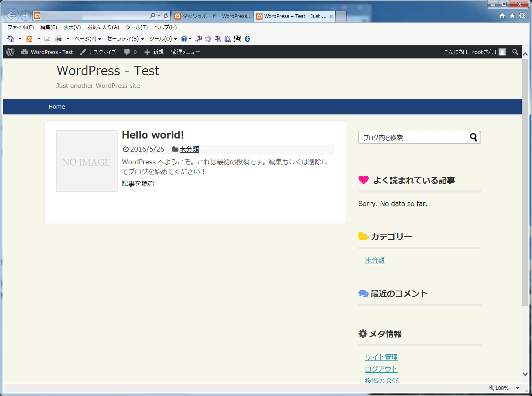Click the search magnifier in admin bar
532x396 pixels.
[515, 52]
